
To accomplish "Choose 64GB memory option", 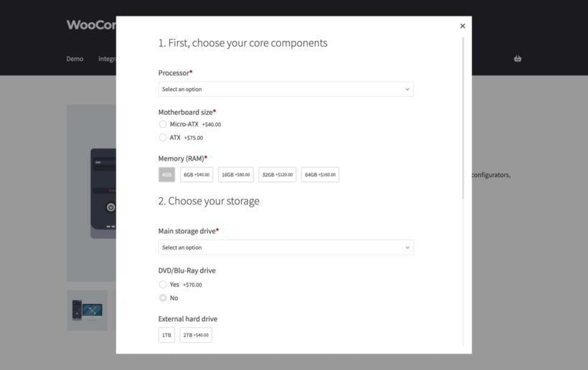I will click(320, 175).
